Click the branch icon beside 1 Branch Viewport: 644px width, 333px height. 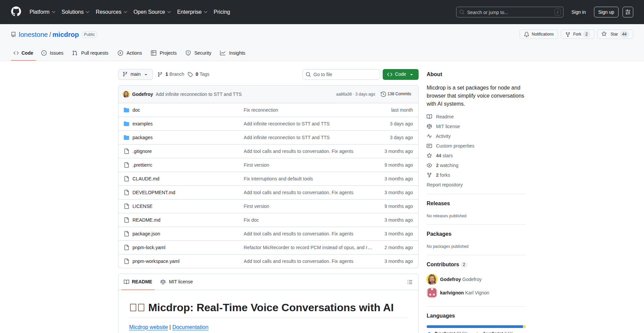[160, 74]
